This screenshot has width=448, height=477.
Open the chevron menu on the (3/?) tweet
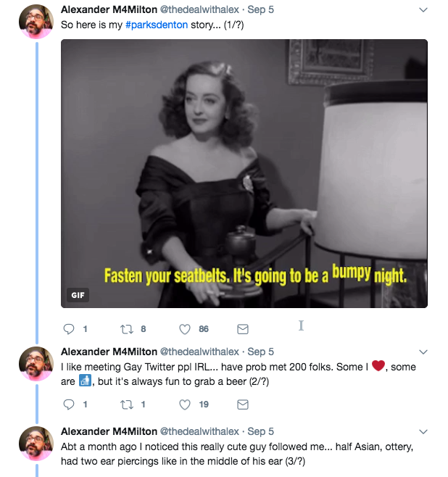click(x=423, y=431)
